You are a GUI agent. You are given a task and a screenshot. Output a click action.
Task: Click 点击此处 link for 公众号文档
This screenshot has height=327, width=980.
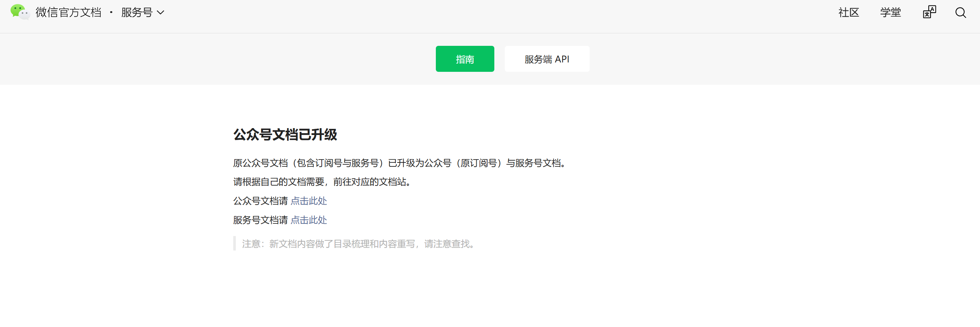[x=308, y=201]
